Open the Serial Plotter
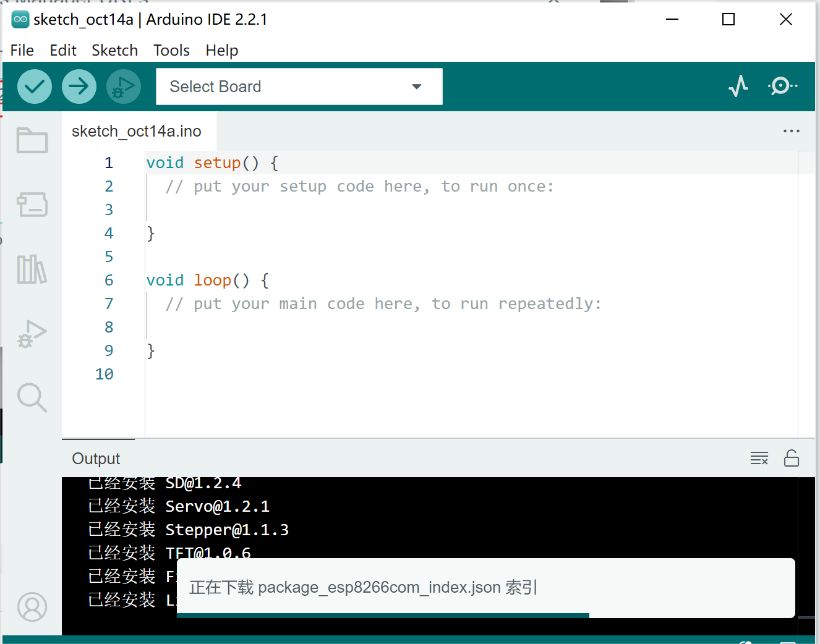820x644 pixels. click(738, 87)
